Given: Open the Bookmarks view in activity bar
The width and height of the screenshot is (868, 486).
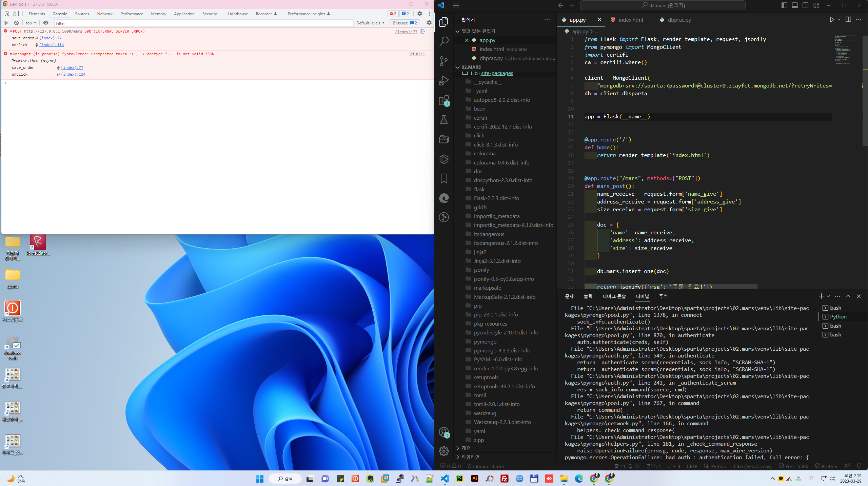Looking at the screenshot, I should pyautogui.click(x=443, y=179).
